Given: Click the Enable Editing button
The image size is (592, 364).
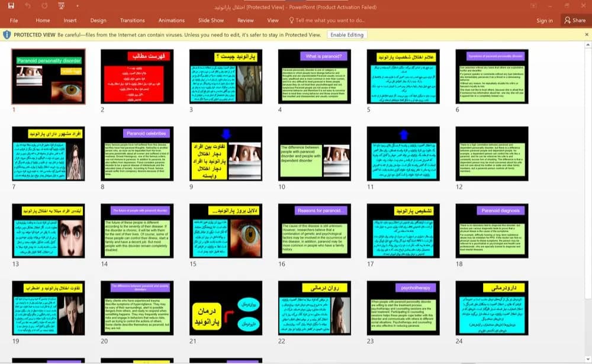Looking at the screenshot, I should (347, 35).
